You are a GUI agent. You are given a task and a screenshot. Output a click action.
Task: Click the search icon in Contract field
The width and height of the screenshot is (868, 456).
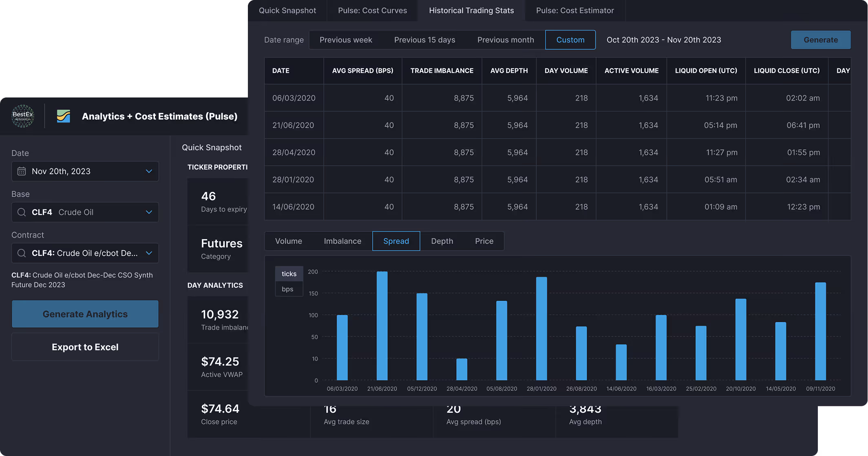(x=22, y=253)
